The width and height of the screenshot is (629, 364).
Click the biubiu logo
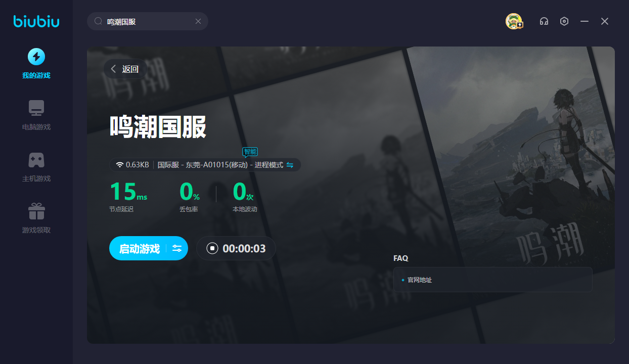[x=36, y=21]
